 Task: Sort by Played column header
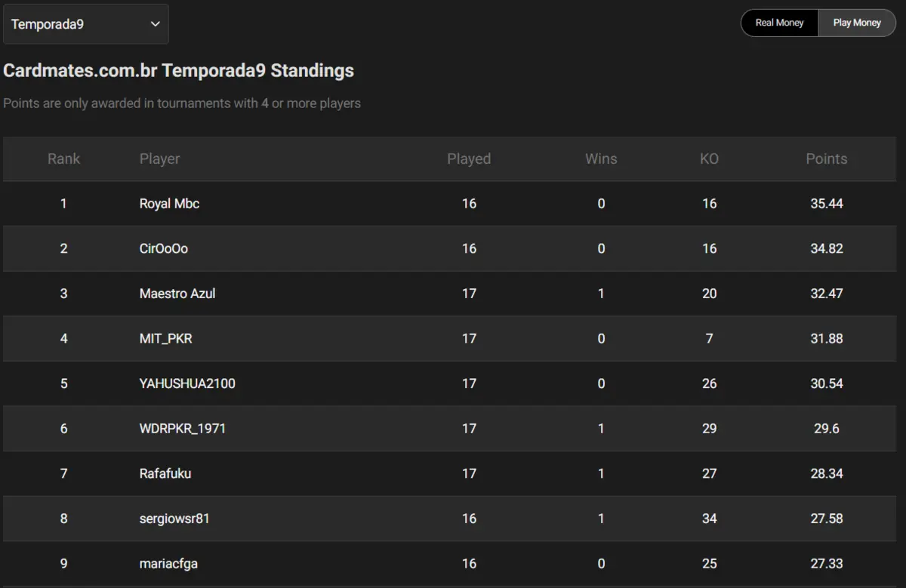point(469,159)
